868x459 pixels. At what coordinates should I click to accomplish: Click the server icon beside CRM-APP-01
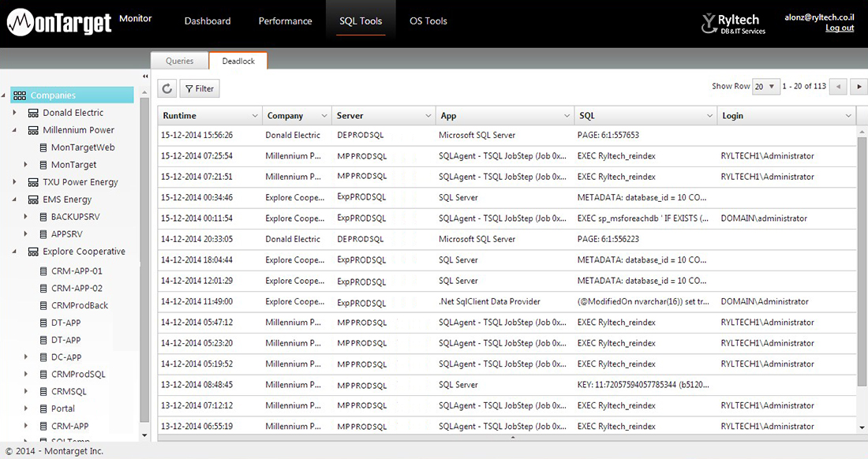click(x=43, y=271)
